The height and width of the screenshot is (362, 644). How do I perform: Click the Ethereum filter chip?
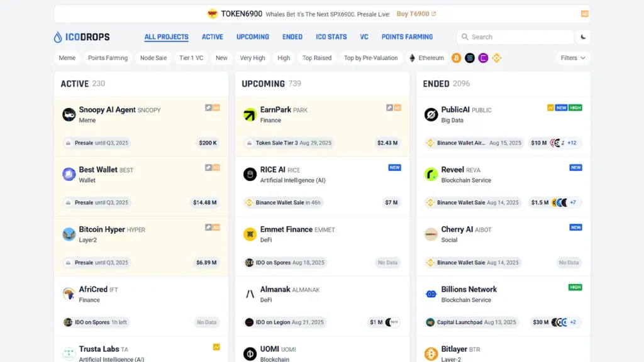coord(426,58)
